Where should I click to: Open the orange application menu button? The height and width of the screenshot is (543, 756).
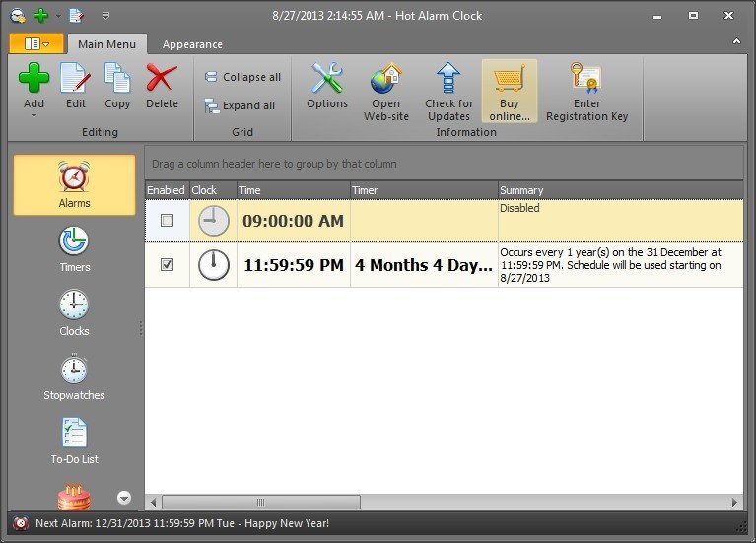pos(36,44)
